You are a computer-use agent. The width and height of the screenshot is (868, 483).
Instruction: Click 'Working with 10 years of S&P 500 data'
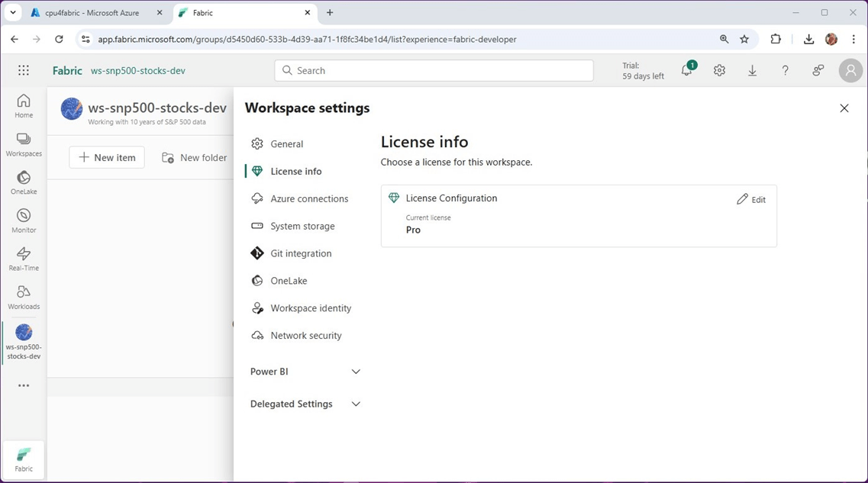[147, 122]
